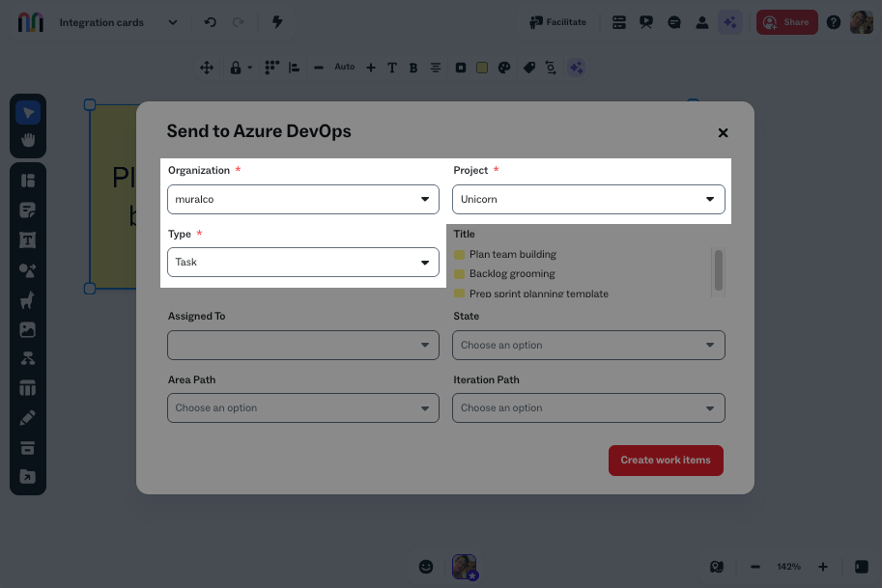Click the 142% zoom level
The width and height of the screenshot is (882, 588).
click(788, 567)
